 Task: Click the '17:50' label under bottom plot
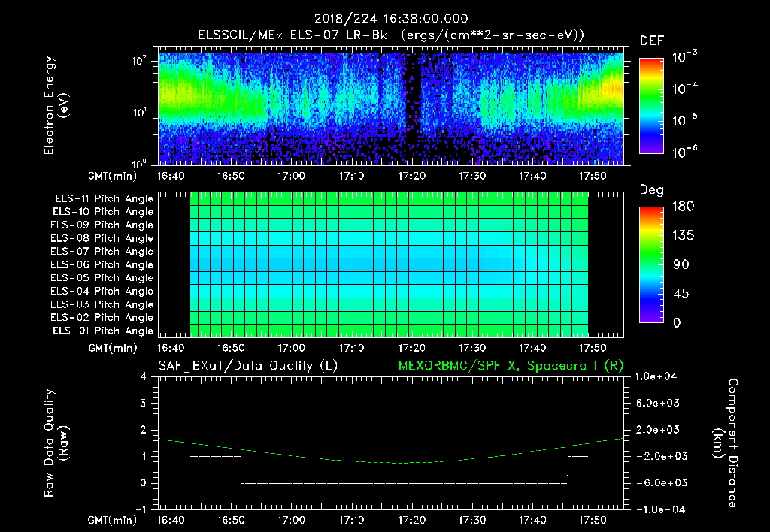pos(593,520)
